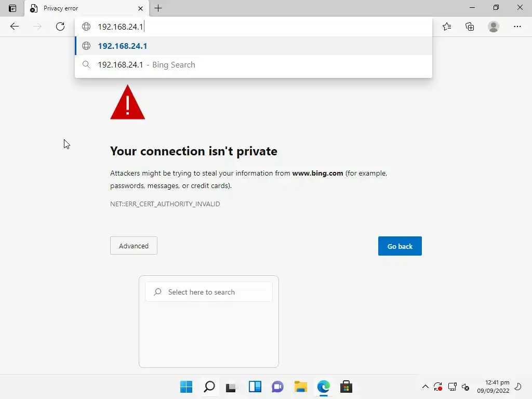Open File Explorer from the taskbar
Viewport: 532px width, 399px height.
[x=301, y=387]
